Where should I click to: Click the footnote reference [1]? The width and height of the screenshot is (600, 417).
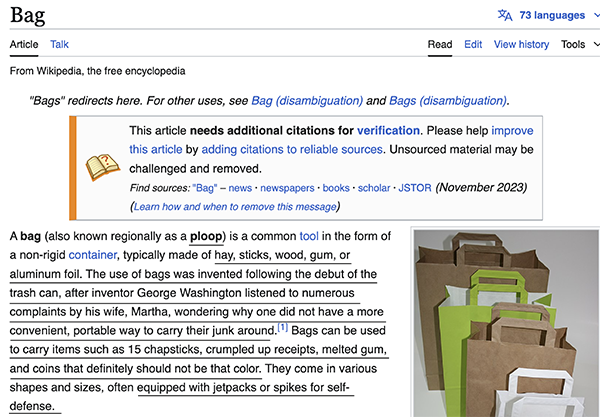point(282,327)
